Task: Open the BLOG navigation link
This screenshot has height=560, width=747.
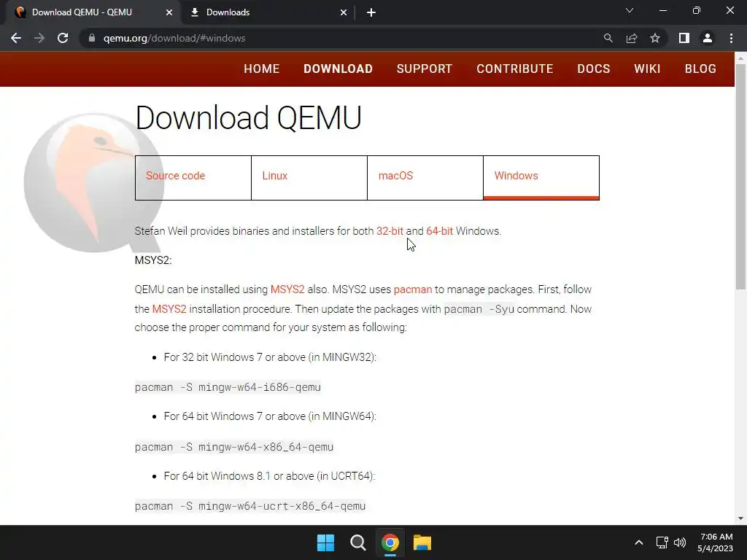Action: (x=700, y=69)
